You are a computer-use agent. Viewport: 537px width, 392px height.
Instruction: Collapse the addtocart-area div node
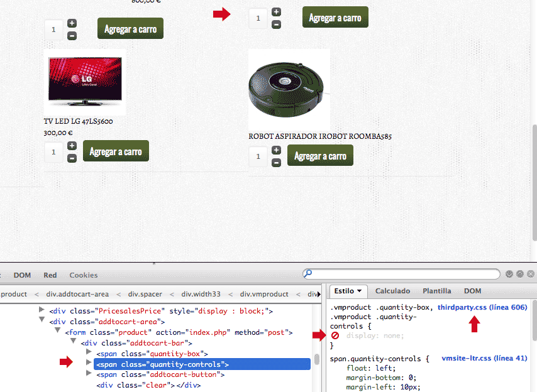[42, 320]
